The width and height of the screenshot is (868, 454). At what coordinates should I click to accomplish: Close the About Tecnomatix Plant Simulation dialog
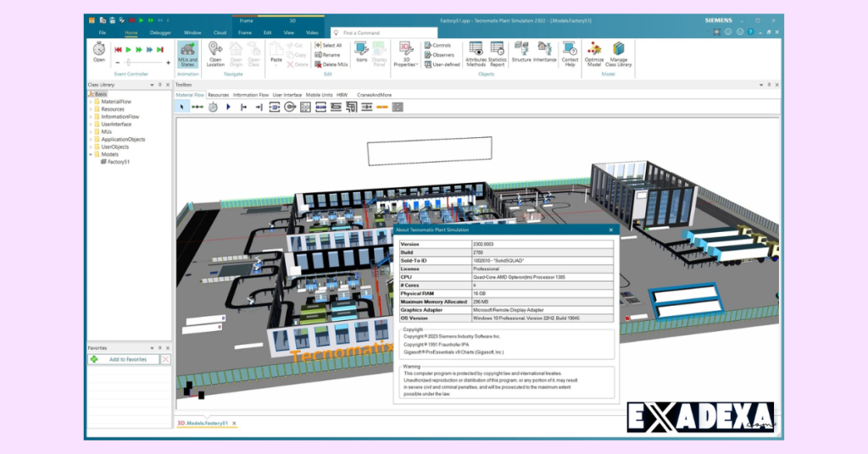tap(611, 230)
